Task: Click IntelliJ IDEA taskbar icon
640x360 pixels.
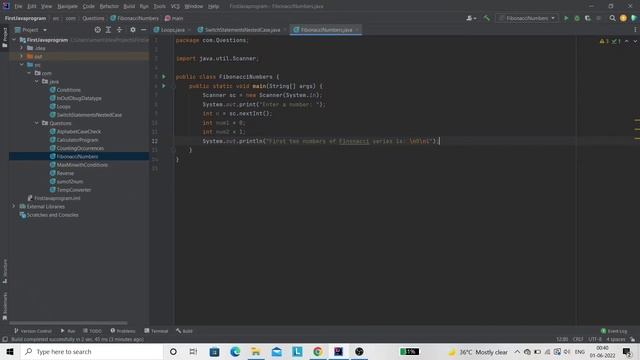Action: pyautogui.click(x=338, y=351)
